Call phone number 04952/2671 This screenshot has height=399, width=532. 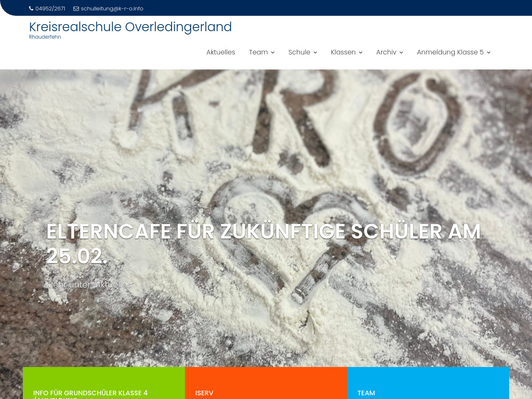[50, 9]
